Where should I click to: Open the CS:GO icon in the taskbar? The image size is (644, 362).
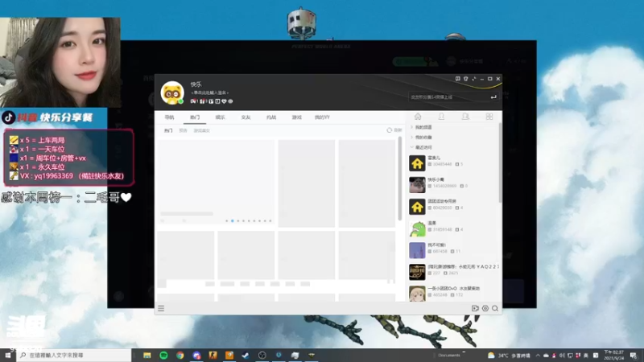(x=213, y=355)
